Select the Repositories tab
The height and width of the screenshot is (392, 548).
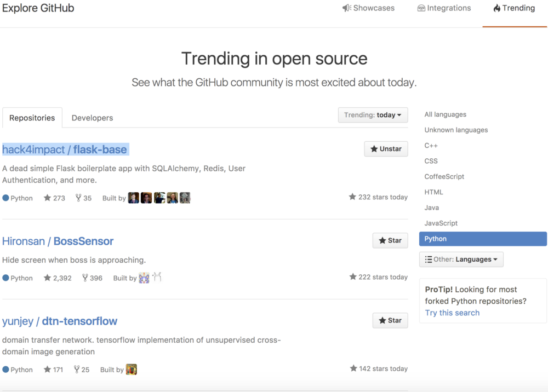pos(32,117)
